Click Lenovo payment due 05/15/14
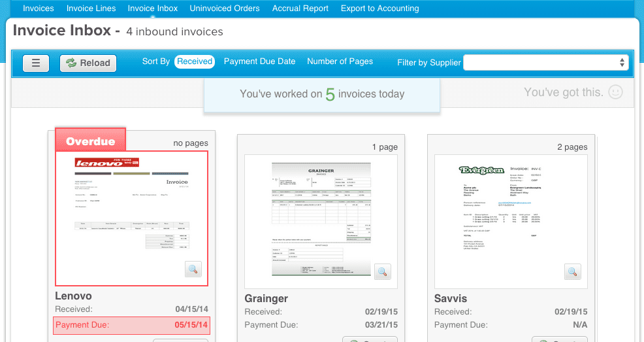Screen dimensions: 644x342 point(131,325)
